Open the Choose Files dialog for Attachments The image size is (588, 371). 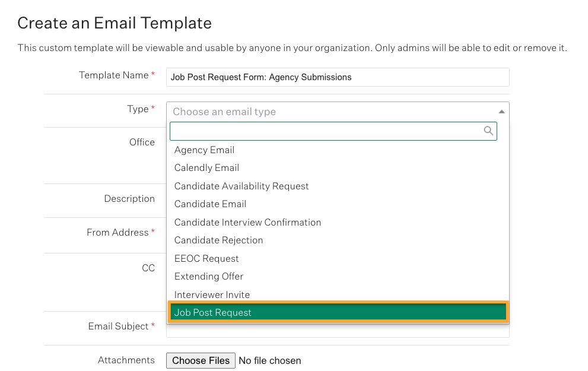coord(200,360)
